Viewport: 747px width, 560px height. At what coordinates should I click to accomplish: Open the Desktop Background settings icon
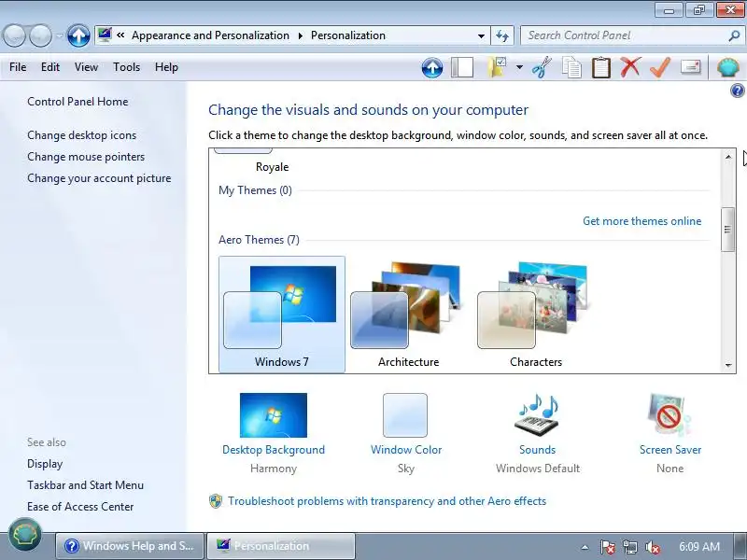[x=274, y=415]
